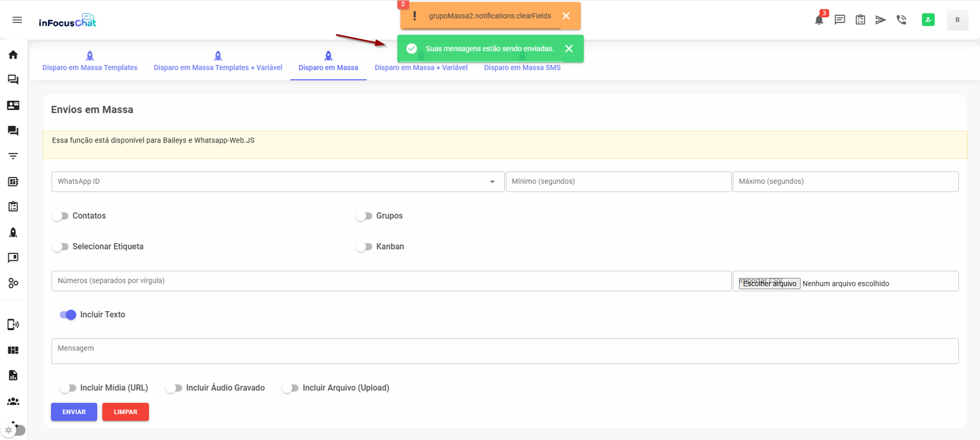Toggle Incluir Mídia (URL) switch
This screenshot has height=440, width=980.
click(68, 388)
